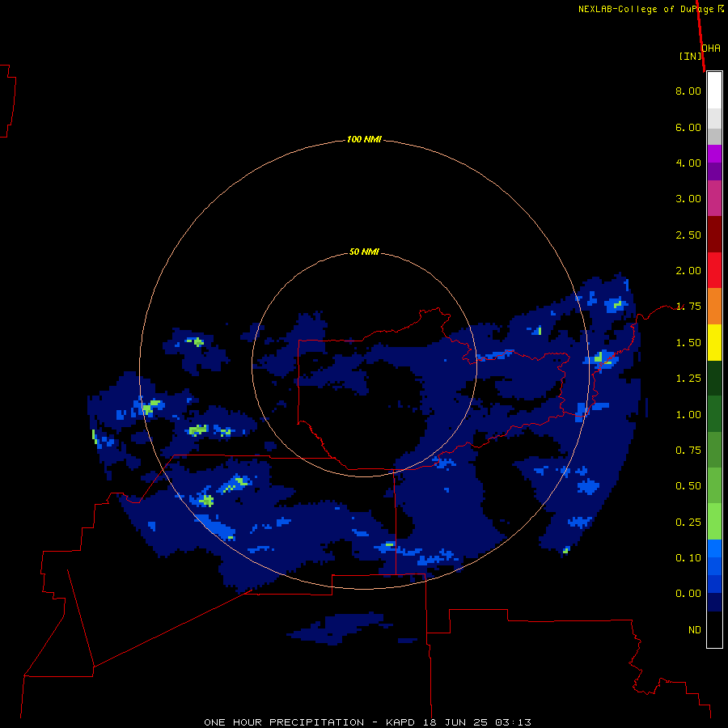Click the 0.00 legend value
728x728 pixels.
pos(688,594)
